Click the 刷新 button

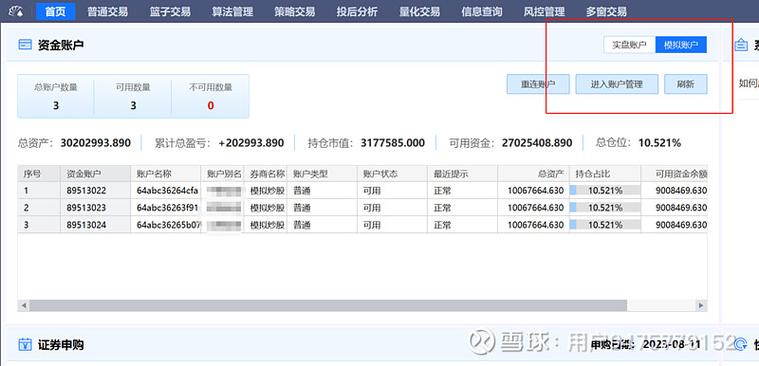pos(685,84)
